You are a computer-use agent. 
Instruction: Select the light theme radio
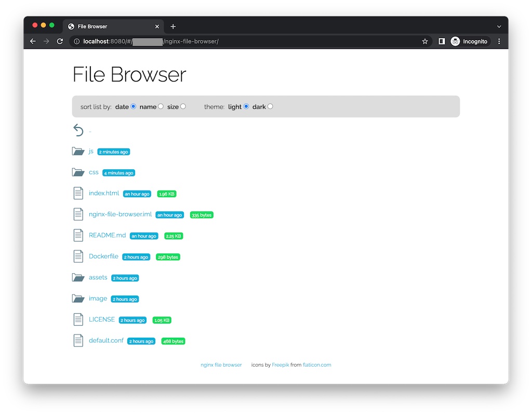[x=246, y=106]
